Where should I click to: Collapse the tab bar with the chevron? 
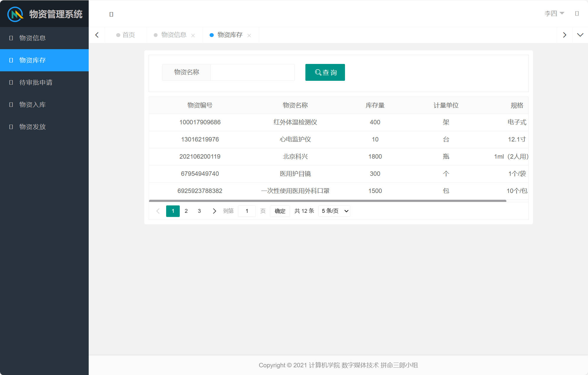click(x=580, y=35)
